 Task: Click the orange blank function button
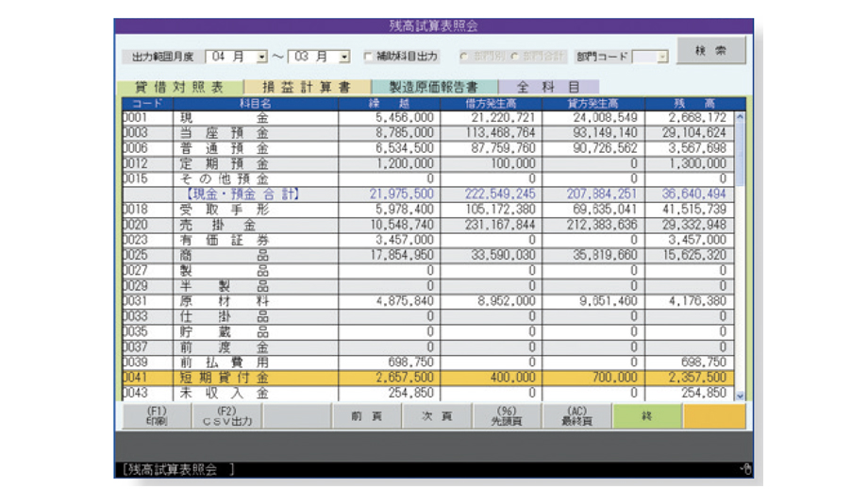(x=714, y=416)
